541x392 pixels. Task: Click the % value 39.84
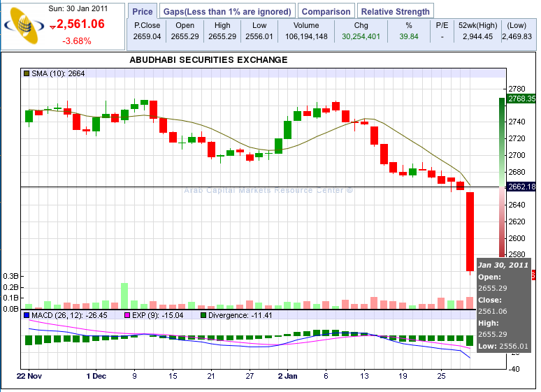click(x=409, y=36)
